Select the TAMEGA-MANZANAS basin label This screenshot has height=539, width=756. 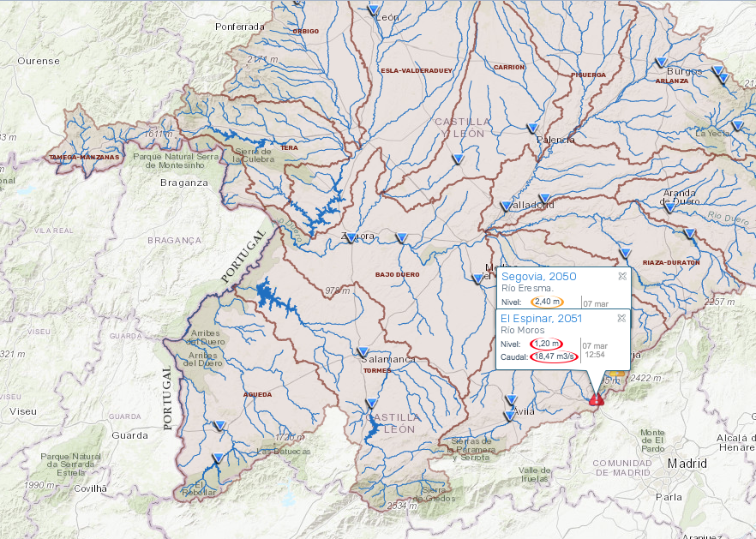(84, 157)
